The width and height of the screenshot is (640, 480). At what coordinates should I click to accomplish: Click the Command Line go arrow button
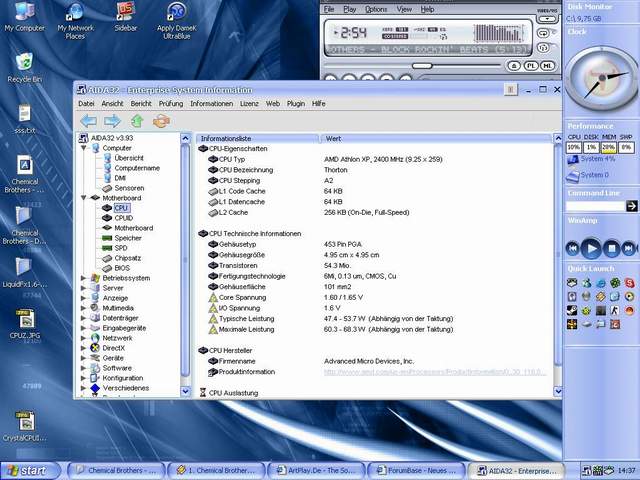pos(631,206)
